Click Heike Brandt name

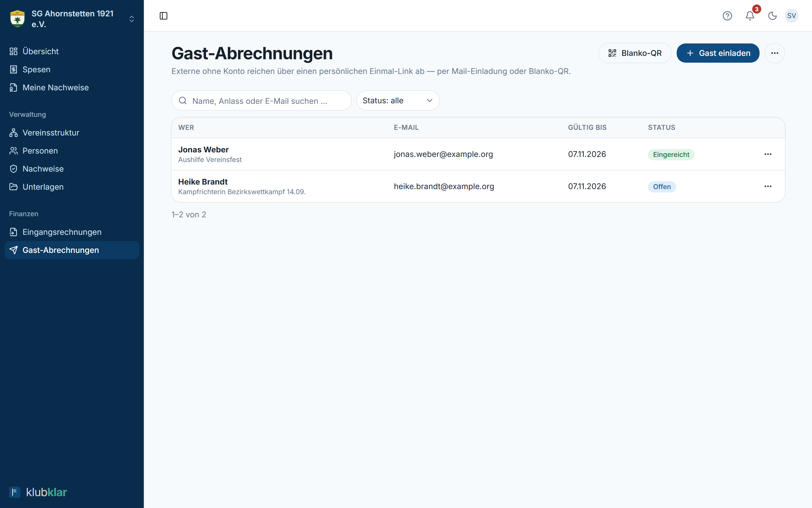click(203, 182)
